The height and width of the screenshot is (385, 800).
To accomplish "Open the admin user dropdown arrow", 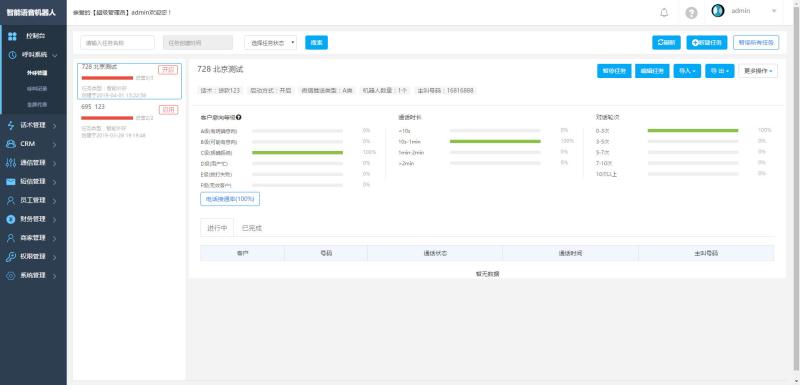I will (x=774, y=11).
